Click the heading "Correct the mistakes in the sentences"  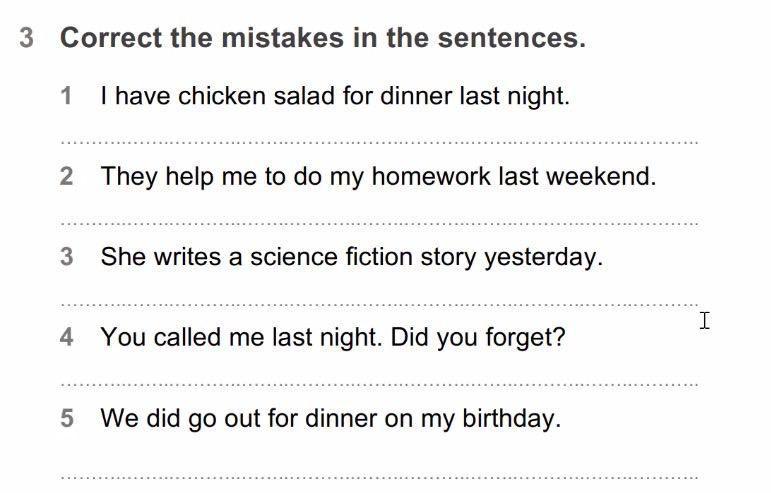(322, 38)
